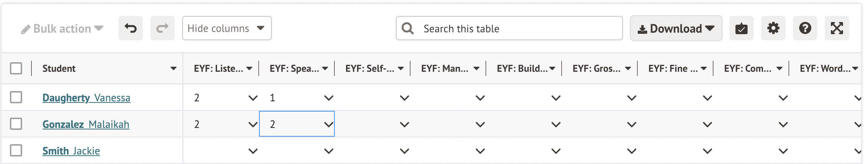
Task: Open the Bulk action menu
Action: click(62, 29)
